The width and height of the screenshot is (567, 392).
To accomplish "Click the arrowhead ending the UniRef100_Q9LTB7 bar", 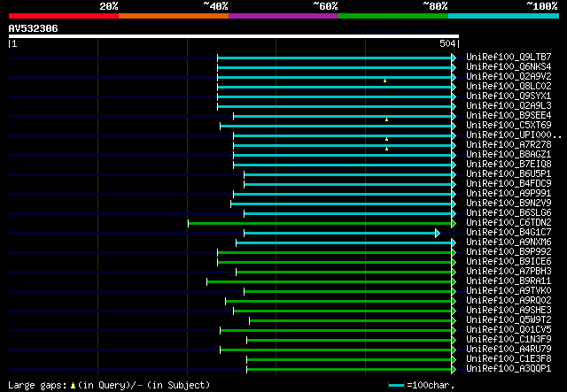I will [454, 58].
